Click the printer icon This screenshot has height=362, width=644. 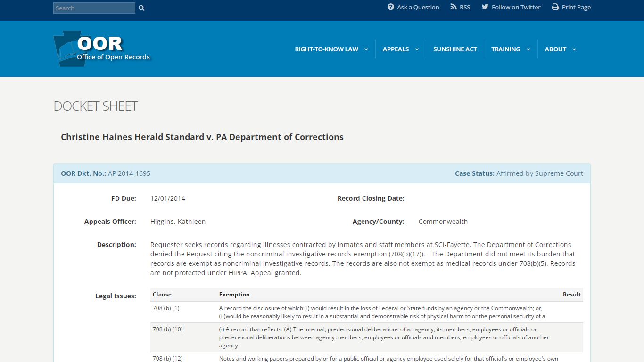[x=555, y=7]
